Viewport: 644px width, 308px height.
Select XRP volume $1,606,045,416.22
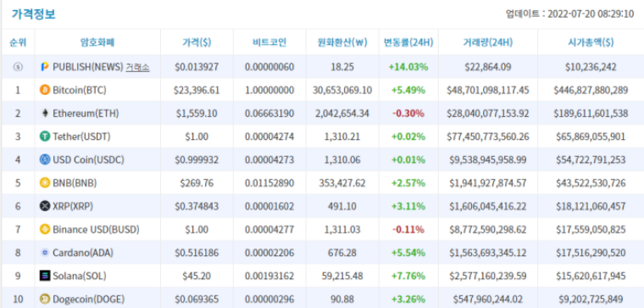click(x=488, y=206)
